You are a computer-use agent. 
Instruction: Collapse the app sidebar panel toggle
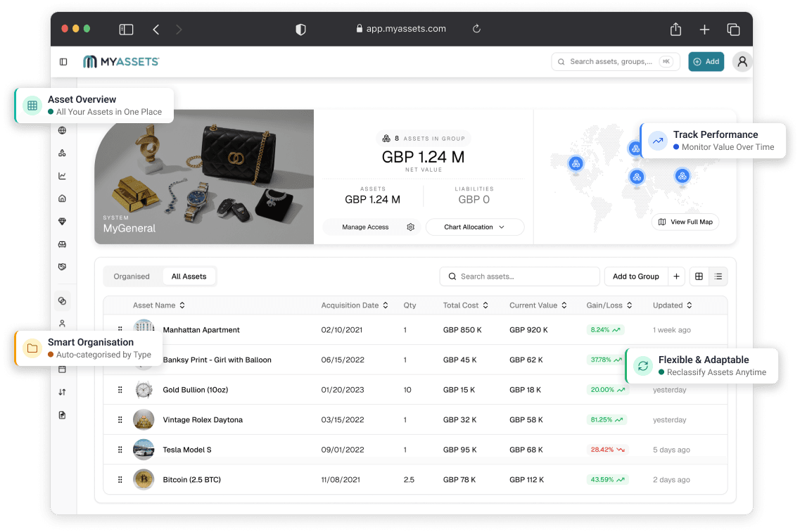pyautogui.click(x=63, y=62)
